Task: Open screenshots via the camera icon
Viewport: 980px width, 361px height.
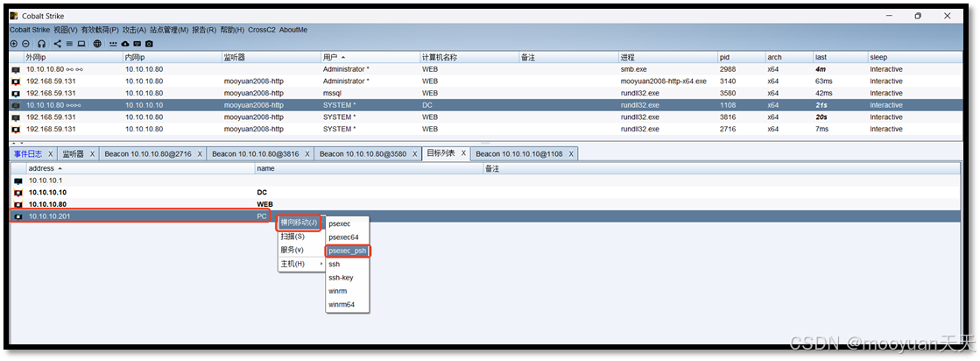Action: coord(149,44)
